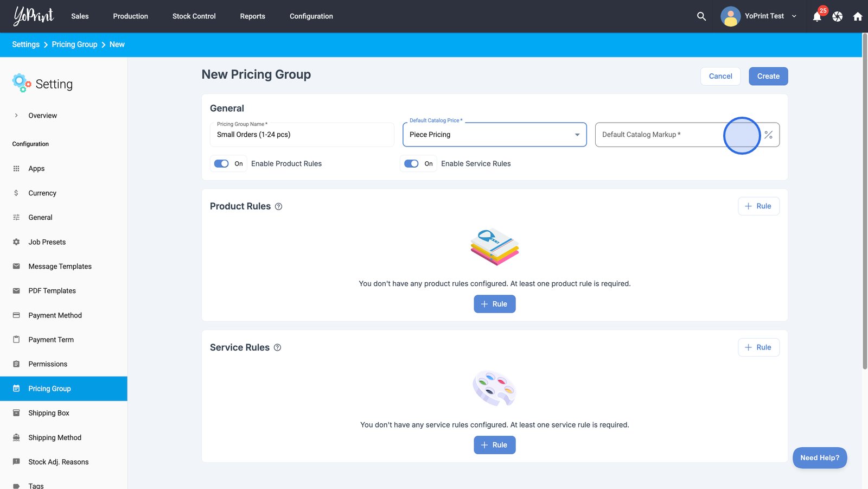Click the Pricing Group Name field
Screen dimensions: 868x489
(x=302, y=135)
